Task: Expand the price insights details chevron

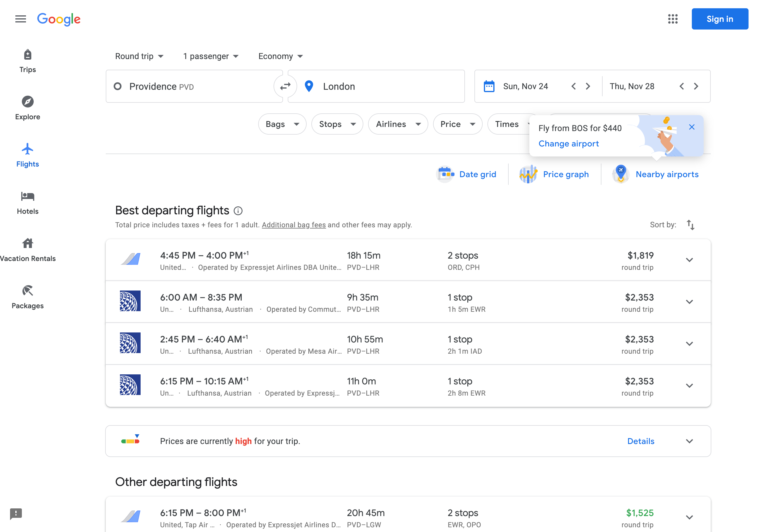Action: [x=689, y=441]
